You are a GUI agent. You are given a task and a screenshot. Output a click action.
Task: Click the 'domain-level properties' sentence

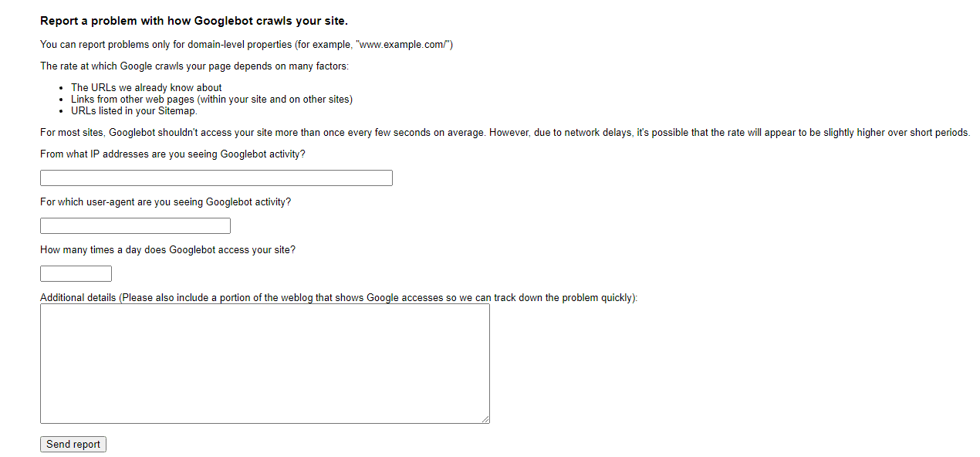pyautogui.click(x=247, y=45)
